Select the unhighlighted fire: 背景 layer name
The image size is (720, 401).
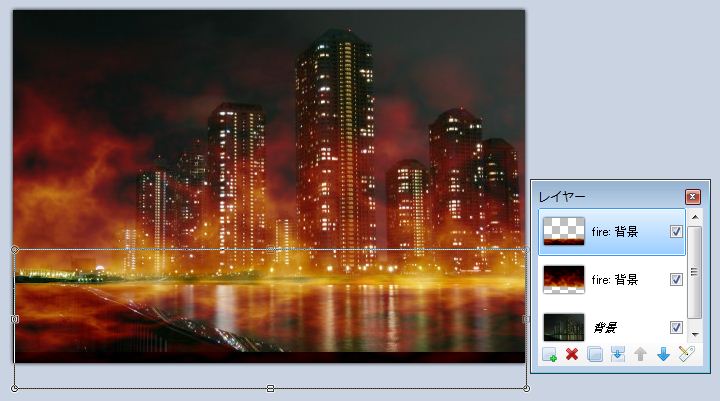(x=615, y=280)
